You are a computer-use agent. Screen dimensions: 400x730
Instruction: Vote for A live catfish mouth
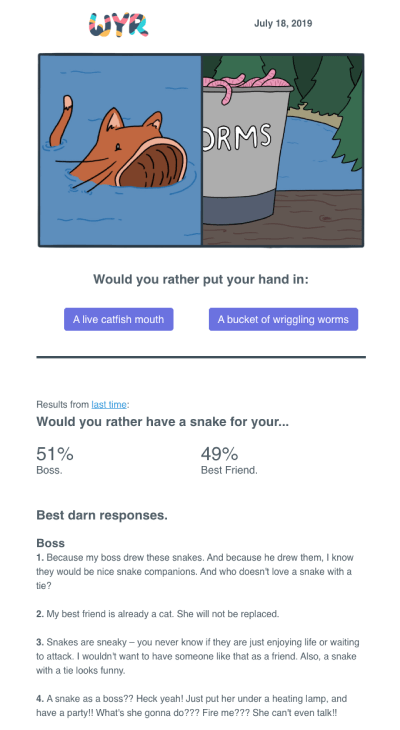pos(119,319)
